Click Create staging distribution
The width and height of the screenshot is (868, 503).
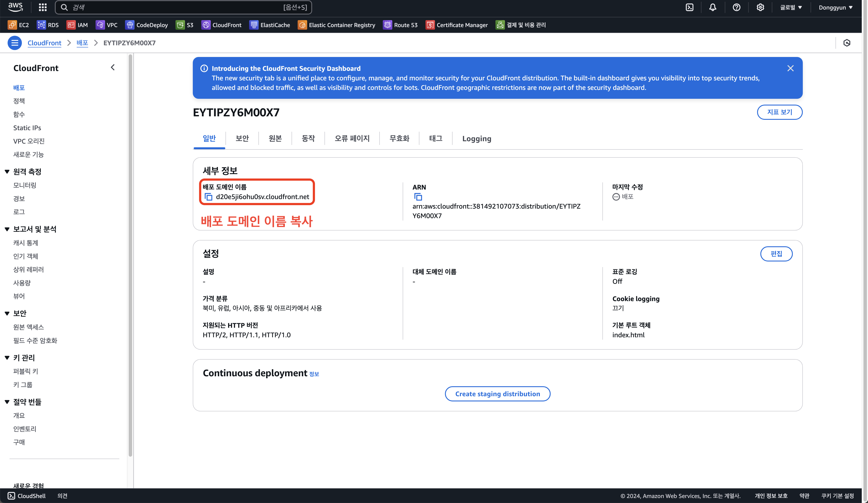pyautogui.click(x=497, y=394)
